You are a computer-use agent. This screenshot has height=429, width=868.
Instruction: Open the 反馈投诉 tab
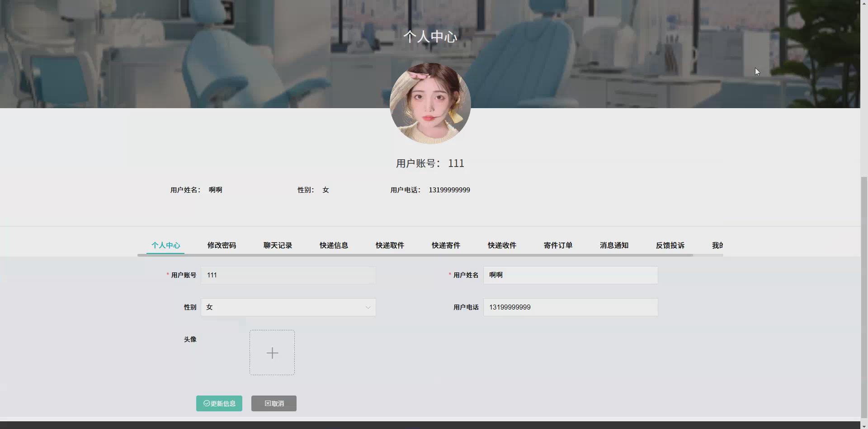(x=670, y=245)
